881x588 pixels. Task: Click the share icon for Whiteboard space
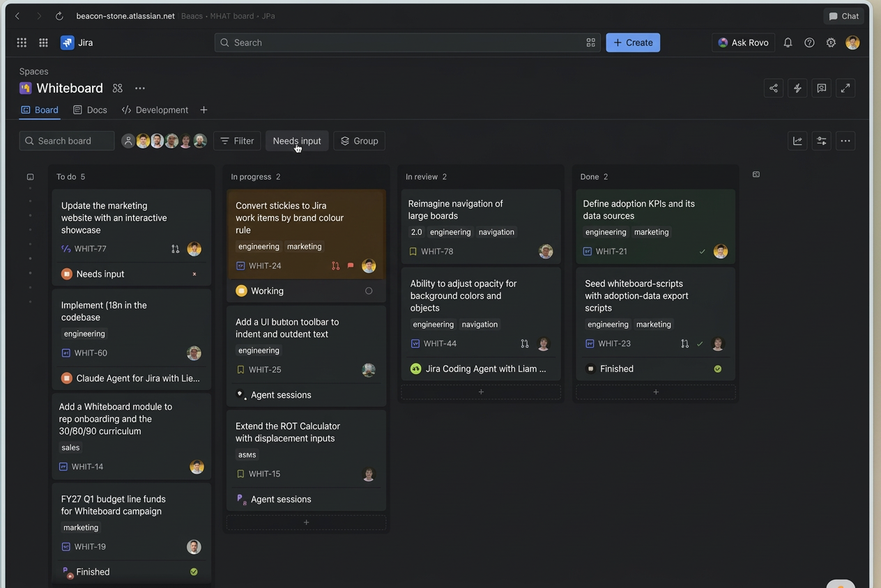tap(774, 88)
